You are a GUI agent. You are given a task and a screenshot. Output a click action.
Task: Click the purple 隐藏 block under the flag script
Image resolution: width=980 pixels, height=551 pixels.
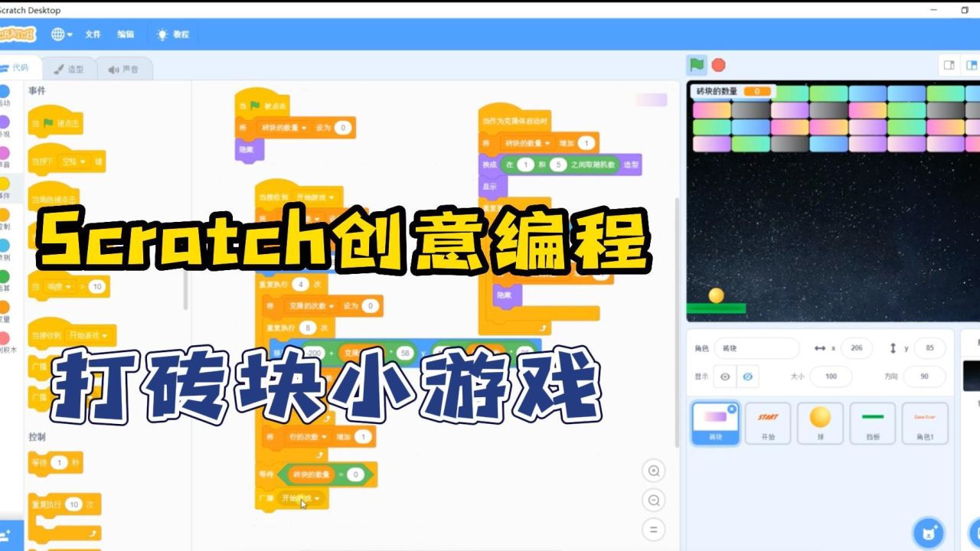(x=250, y=150)
